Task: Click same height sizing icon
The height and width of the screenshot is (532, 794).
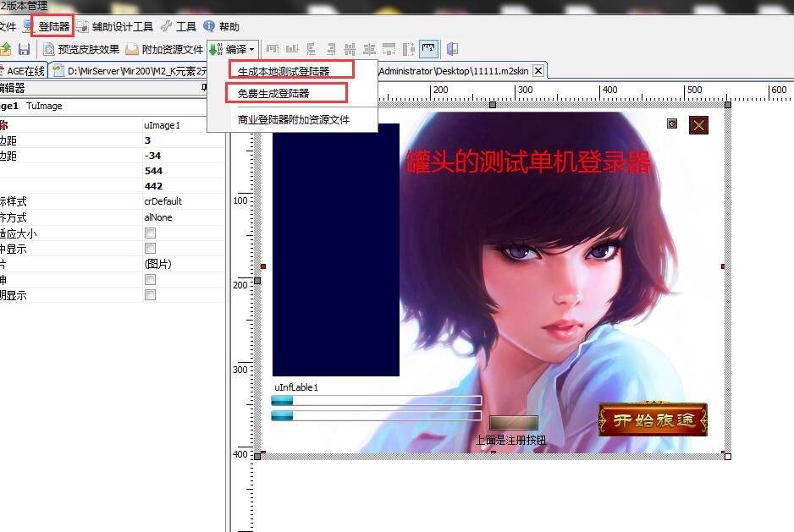Action: 409,49
